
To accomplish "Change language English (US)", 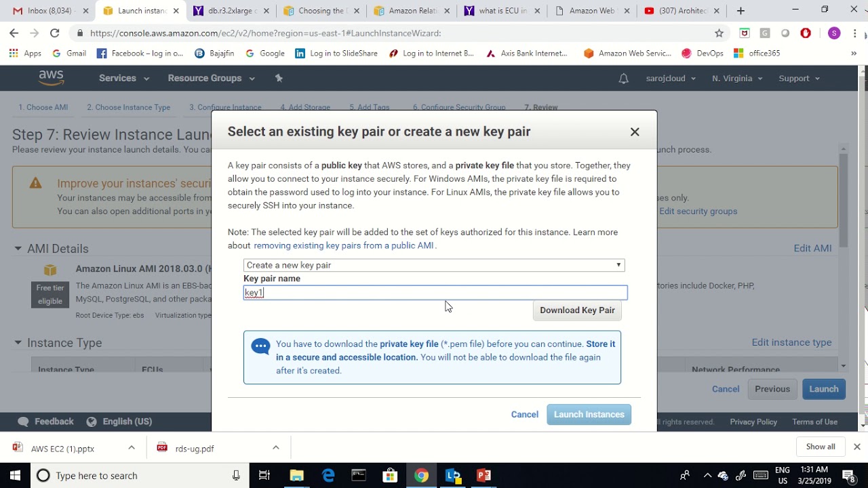I will (x=119, y=422).
